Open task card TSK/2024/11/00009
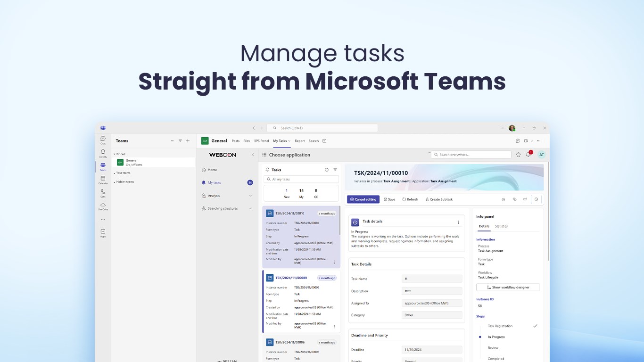Screen dimensions: 644x362 (301, 302)
